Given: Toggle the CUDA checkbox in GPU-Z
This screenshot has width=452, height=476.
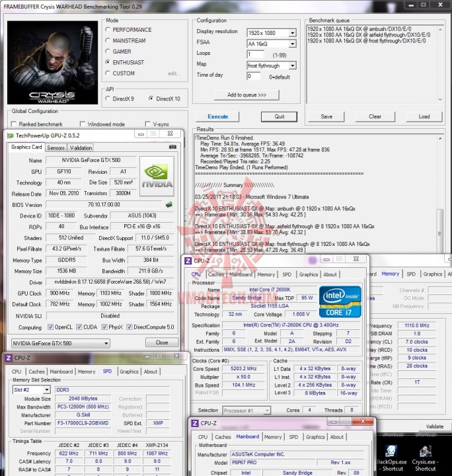Looking at the screenshot, I should (x=79, y=327).
